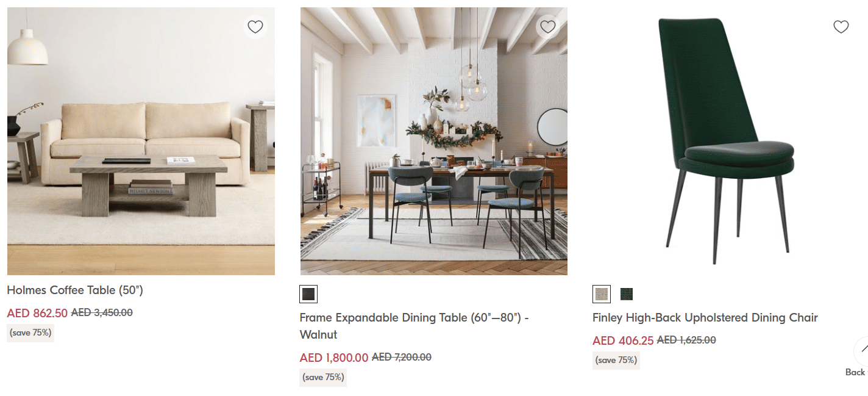Click the save 75% badge under coffee table
This screenshot has width=868, height=396.
(30, 333)
